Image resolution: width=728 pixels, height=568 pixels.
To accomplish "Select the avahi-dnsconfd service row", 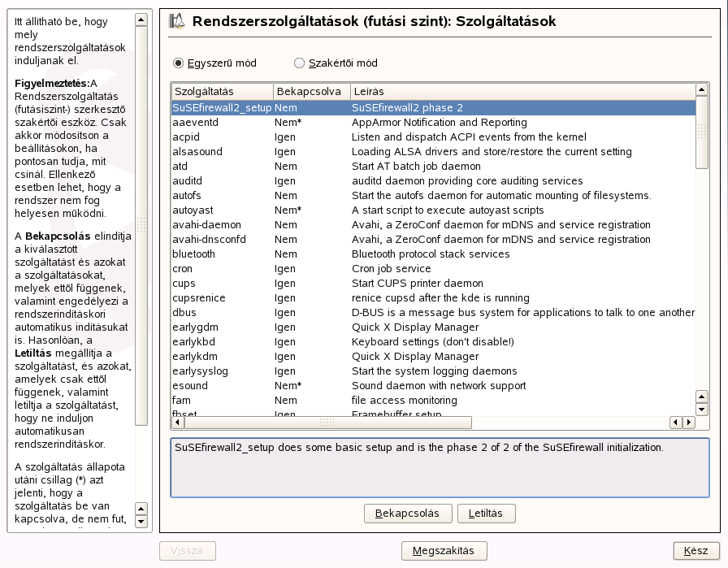I will coord(433,240).
